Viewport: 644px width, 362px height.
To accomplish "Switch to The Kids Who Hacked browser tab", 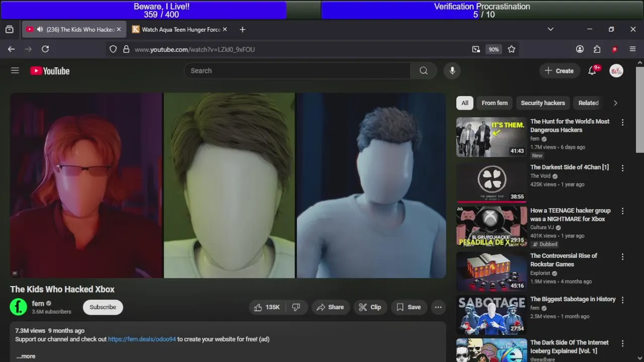I will coord(74,30).
